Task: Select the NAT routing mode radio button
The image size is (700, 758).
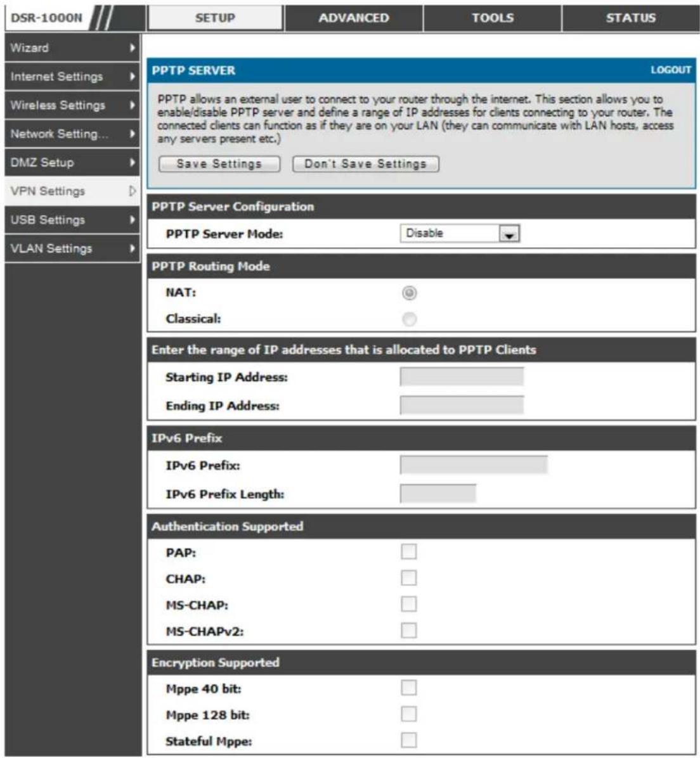Action: click(409, 293)
